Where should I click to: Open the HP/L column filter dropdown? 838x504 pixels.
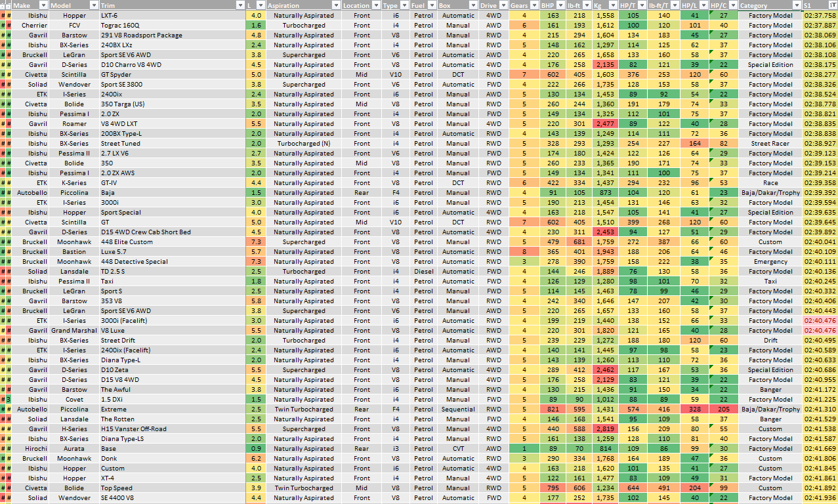(703, 5)
